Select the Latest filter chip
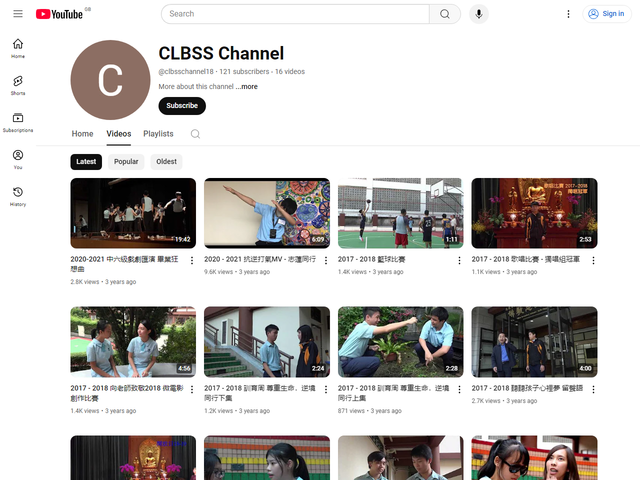 coord(86,161)
